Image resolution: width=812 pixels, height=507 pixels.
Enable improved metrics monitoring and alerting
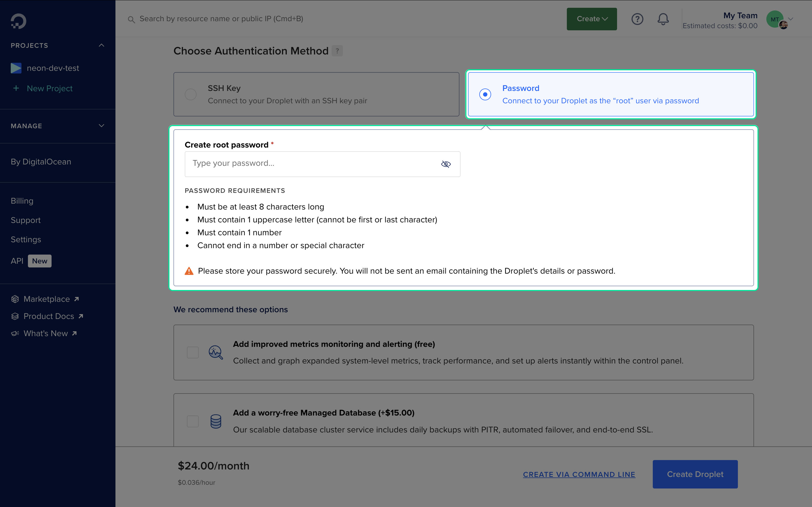[193, 352]
